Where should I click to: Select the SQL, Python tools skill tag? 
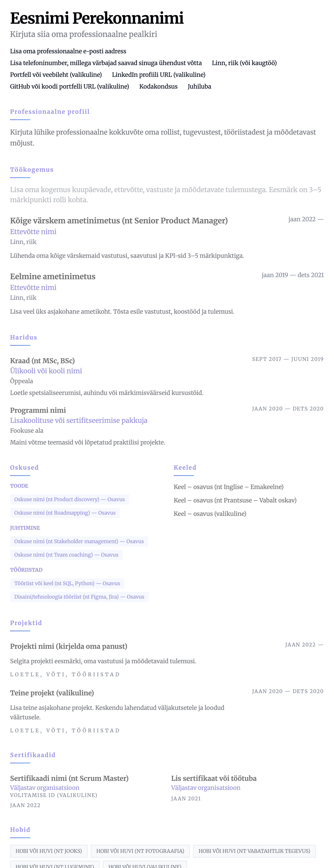[67, 583]
